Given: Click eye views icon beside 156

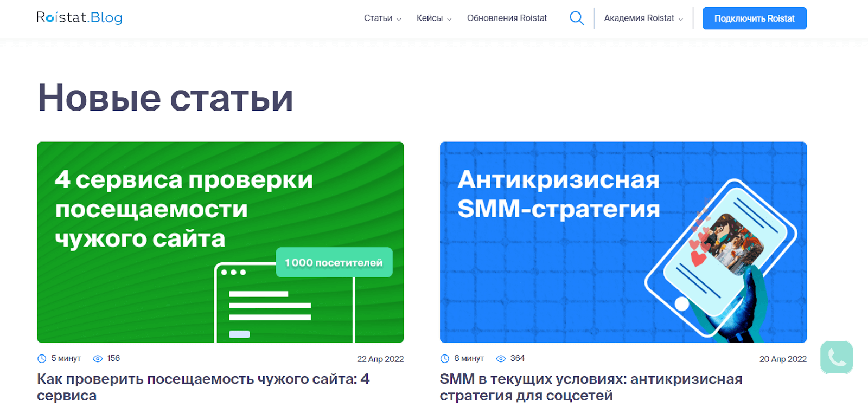Looking at the screenshot, I should (x=98, y=359).
